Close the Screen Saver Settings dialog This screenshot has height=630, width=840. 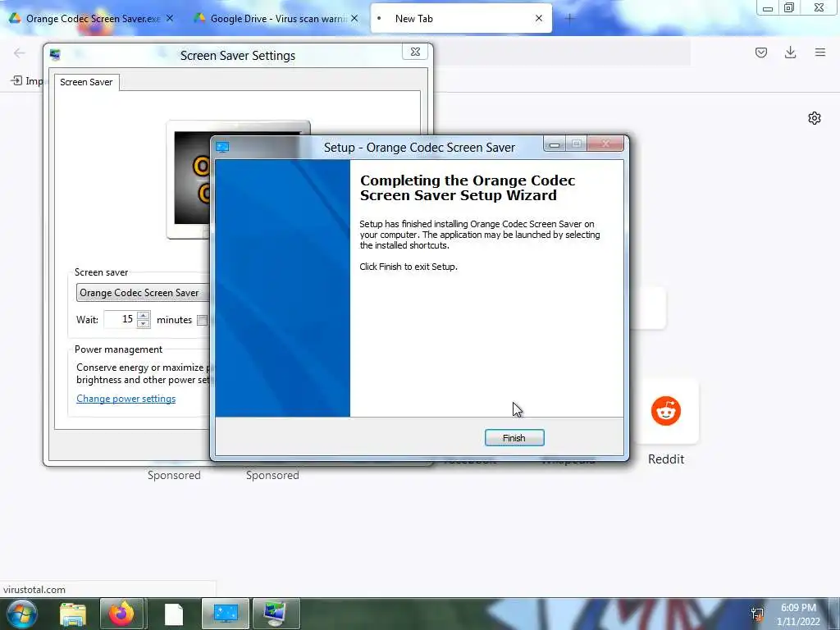(415, 52)
